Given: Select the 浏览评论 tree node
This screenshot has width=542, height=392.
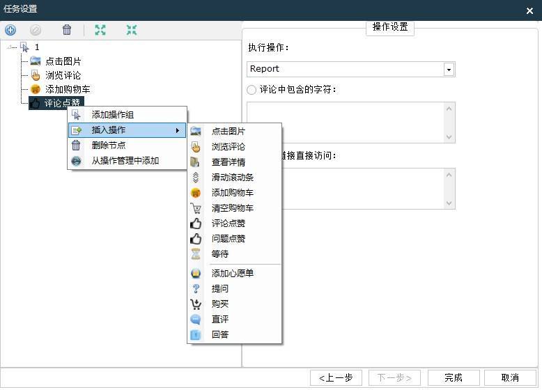Looking at the screenshot, I should 63,75.
